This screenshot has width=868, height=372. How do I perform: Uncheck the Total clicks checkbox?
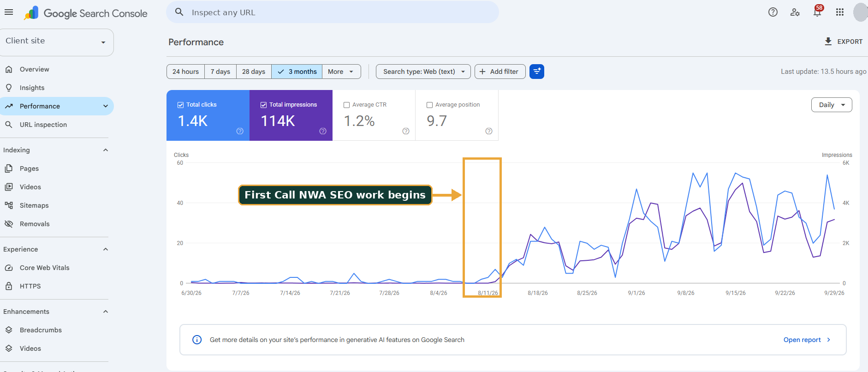(x=180, y=105)
